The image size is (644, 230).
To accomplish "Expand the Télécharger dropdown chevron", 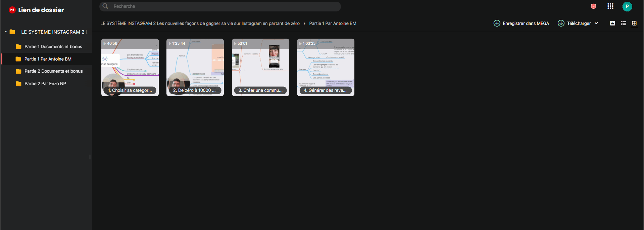I will 596,23.
